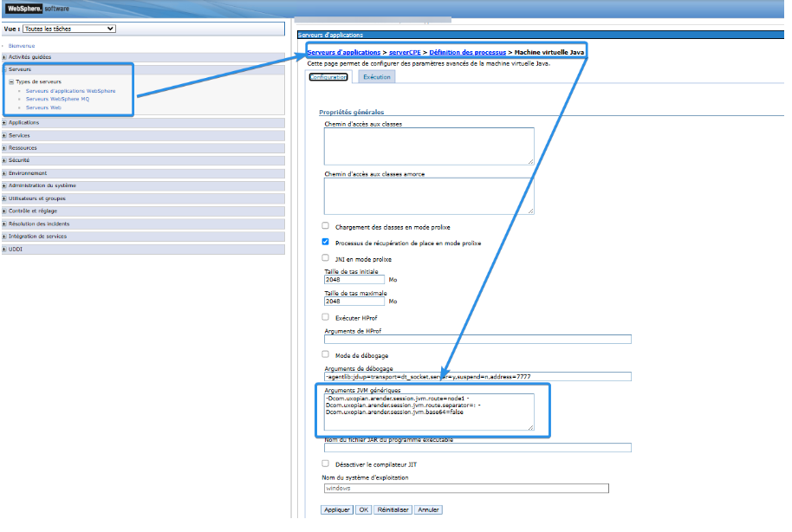Expand Résolution des incidents section
792x532 pixels.
coord(4,224)
